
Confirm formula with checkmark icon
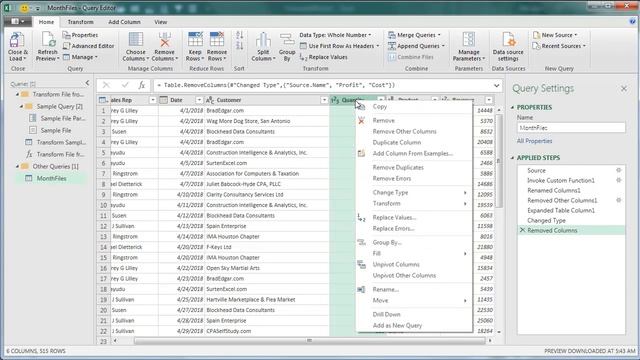pyautogui.click(x=125, y=85)
